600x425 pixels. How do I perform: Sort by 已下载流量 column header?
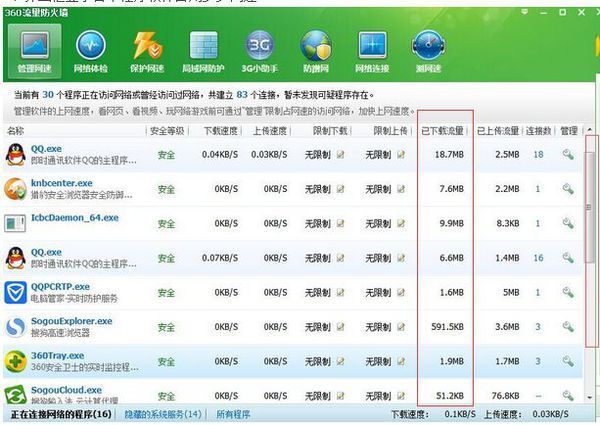(x=442, y=131)
